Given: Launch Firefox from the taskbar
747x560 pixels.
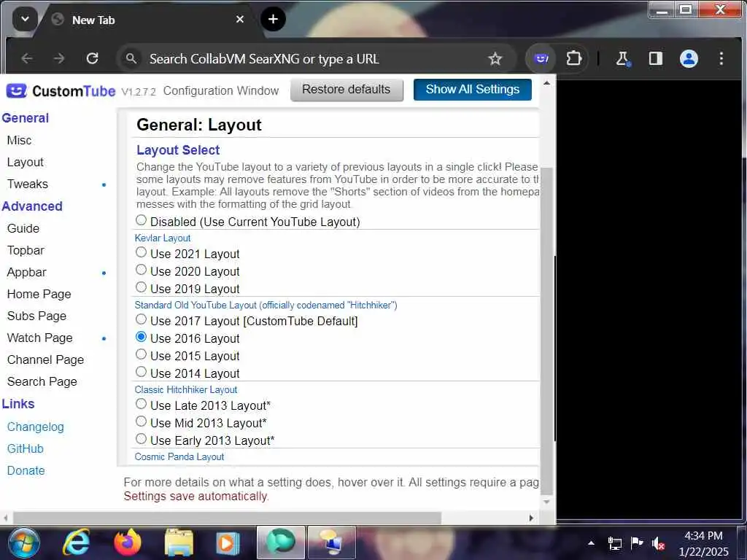Looking at the screenshot, I should click(x=128, y=542).
